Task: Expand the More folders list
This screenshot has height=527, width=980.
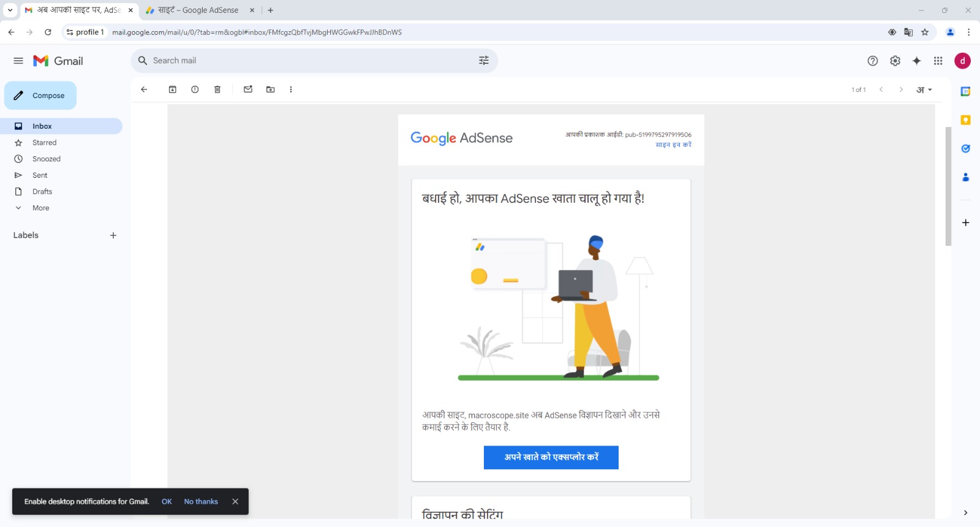Action: point(61,208)
